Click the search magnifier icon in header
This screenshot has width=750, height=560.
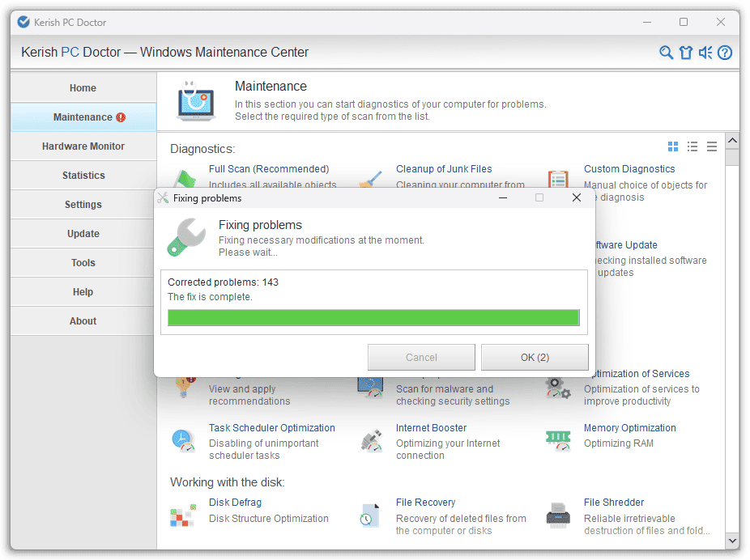point(666,53)
